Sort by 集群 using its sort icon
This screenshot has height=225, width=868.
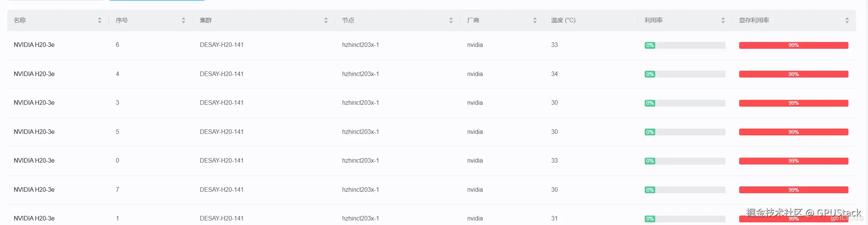click(326, 20)
